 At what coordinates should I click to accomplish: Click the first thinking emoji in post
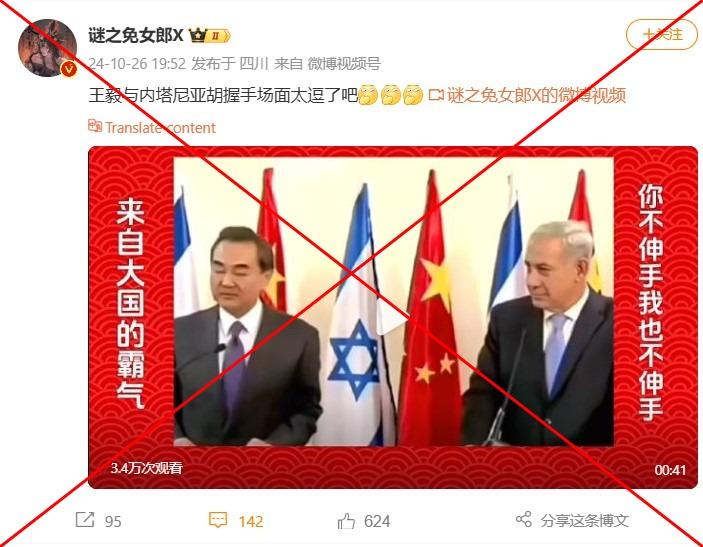pos(368,95)
